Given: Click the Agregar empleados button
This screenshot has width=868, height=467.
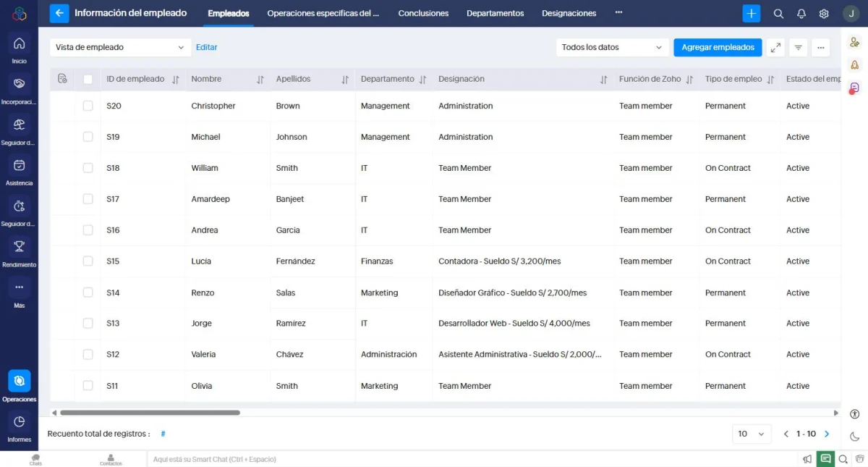Looking at the screenshot, I should coord(718,47).
